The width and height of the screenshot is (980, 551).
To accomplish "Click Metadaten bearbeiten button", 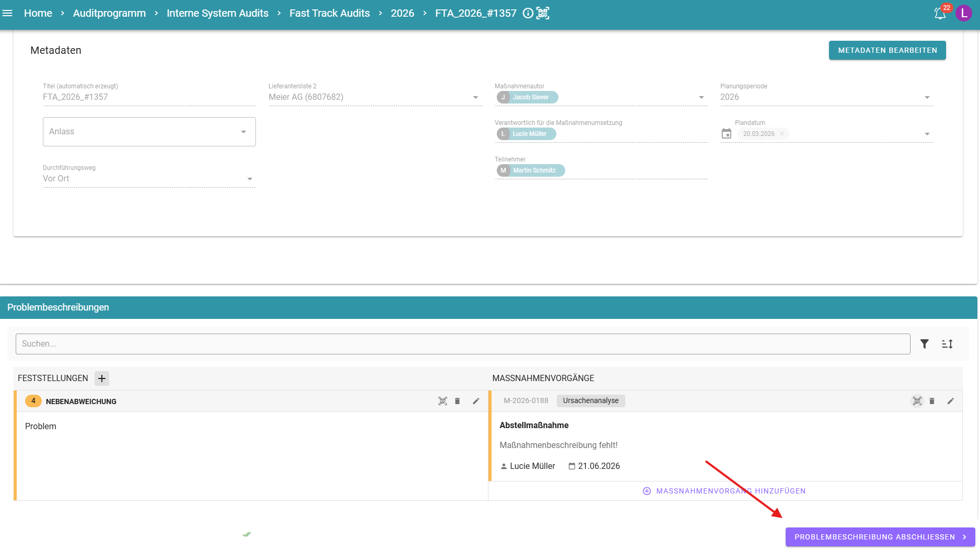I will 888,50.
